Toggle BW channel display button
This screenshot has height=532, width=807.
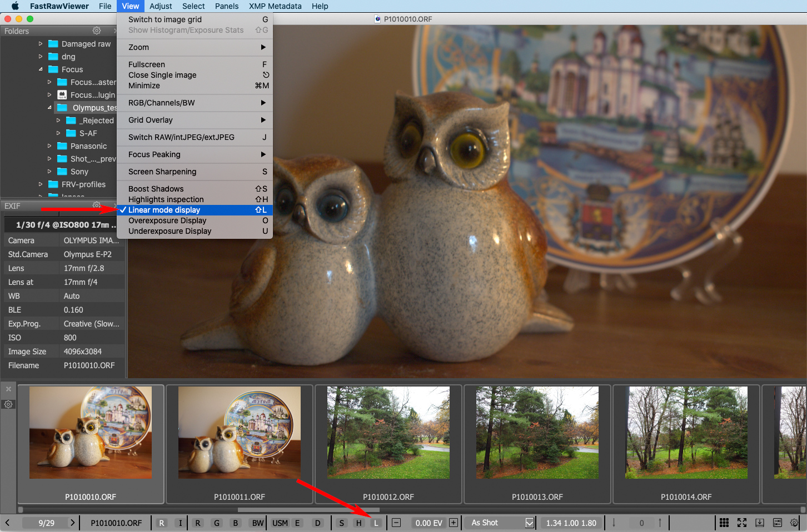click(257, 523)
